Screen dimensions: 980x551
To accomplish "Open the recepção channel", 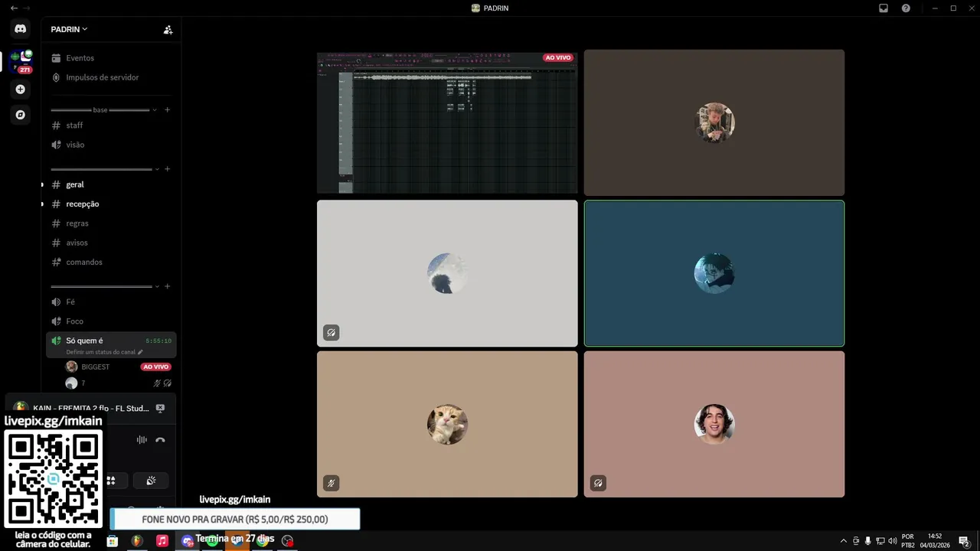I will (x=111, y=204).
